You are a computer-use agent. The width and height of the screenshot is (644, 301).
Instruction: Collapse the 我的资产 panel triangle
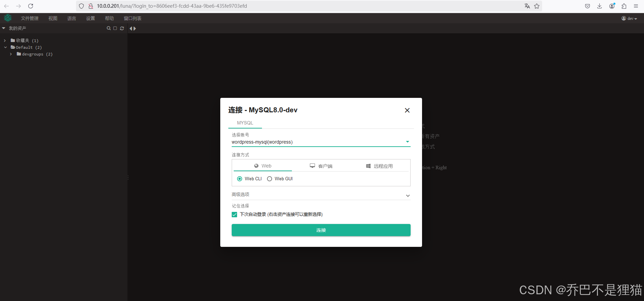pos(4,28)
